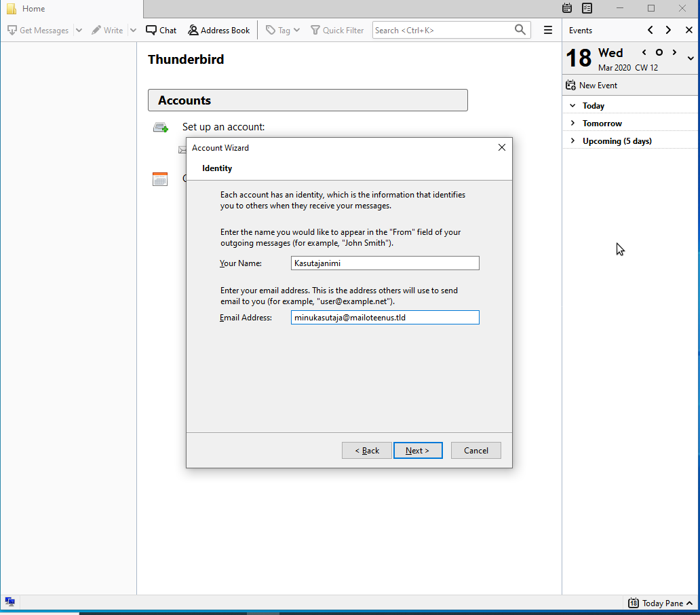Screen dimensions: 700x615
Task: Click the calendar tab icon in title bar
Action: [x=567, y=8]
